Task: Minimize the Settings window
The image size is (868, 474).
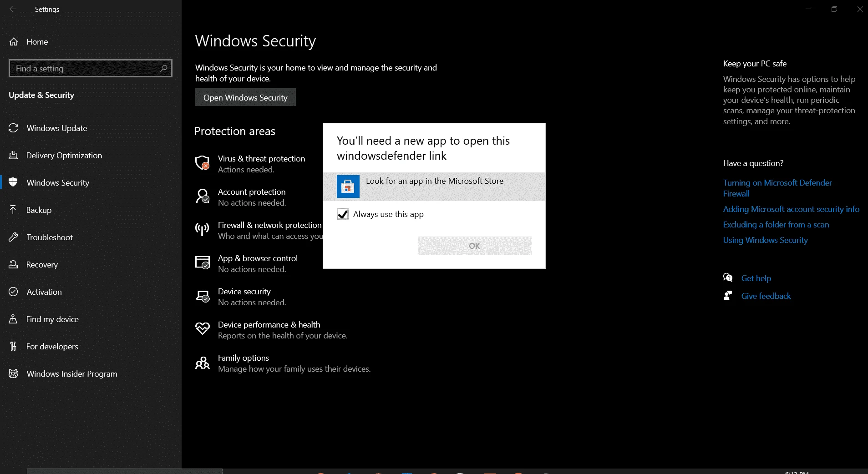Action: point(808,9)
